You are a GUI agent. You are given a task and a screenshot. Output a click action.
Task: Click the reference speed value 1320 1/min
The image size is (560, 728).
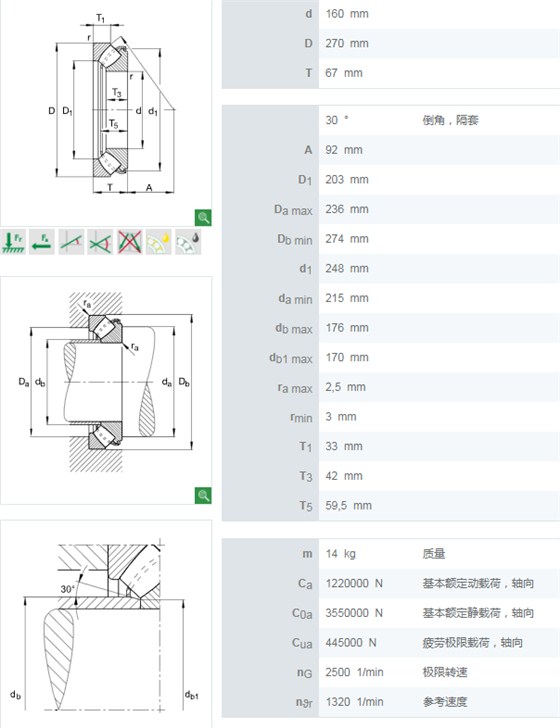click(x=354, y=702)
